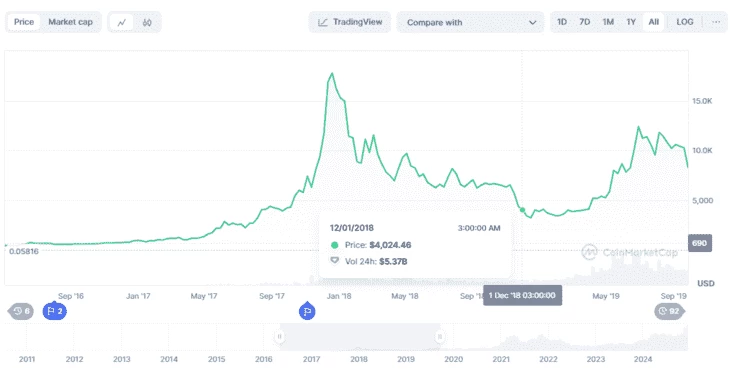Toggle the LOG scale

[685, 22]
